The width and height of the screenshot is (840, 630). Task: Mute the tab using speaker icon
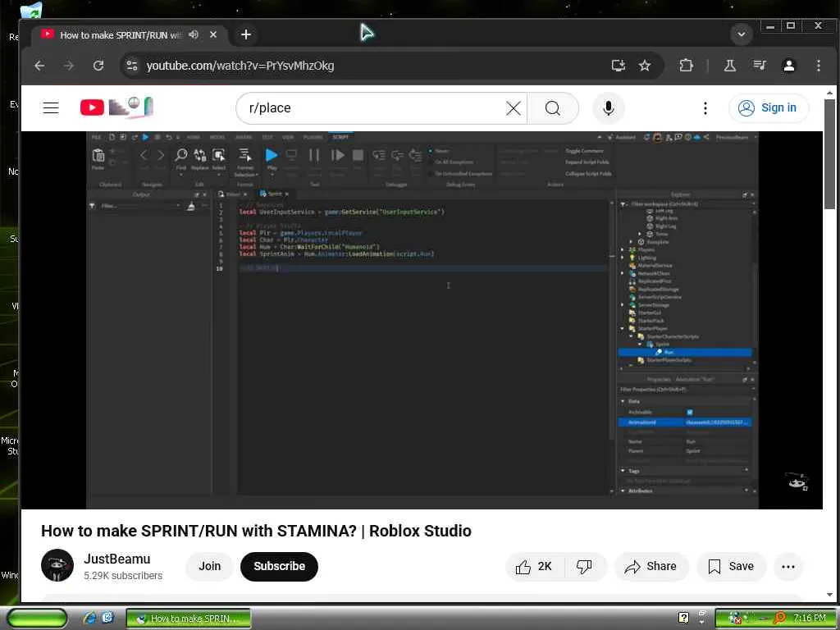tap(194, 34)
